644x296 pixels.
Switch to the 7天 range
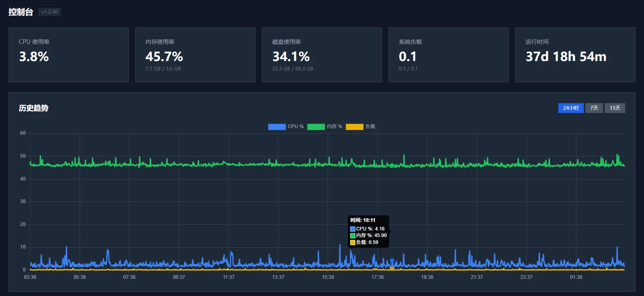tap(594, 108)
